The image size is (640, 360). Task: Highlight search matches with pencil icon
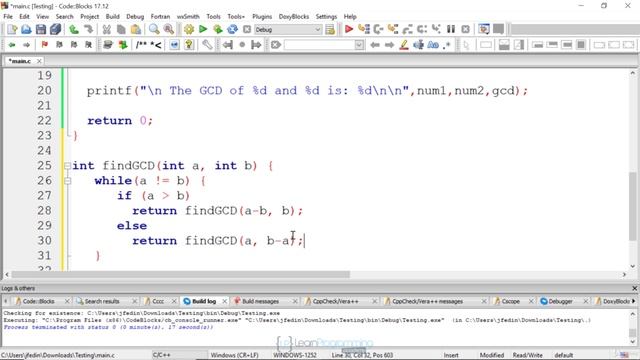[404, 44]
